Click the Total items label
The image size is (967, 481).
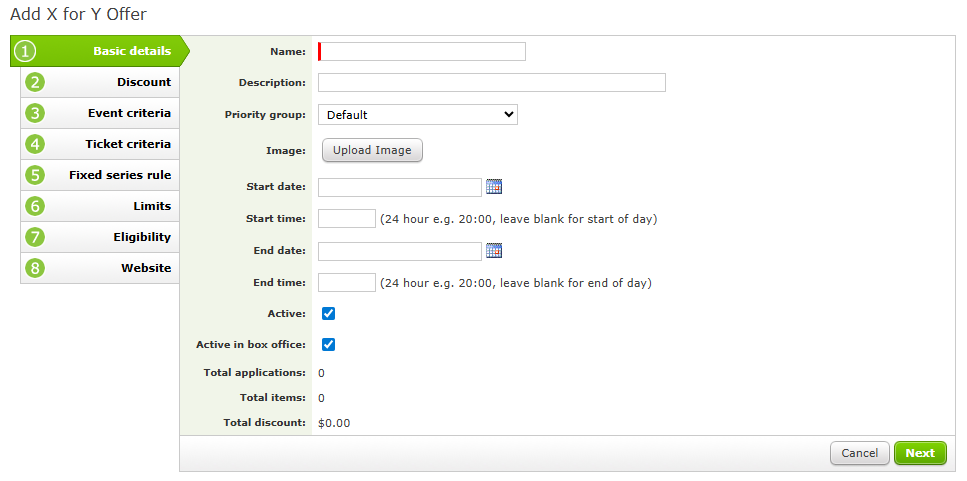tap(273, 398)
